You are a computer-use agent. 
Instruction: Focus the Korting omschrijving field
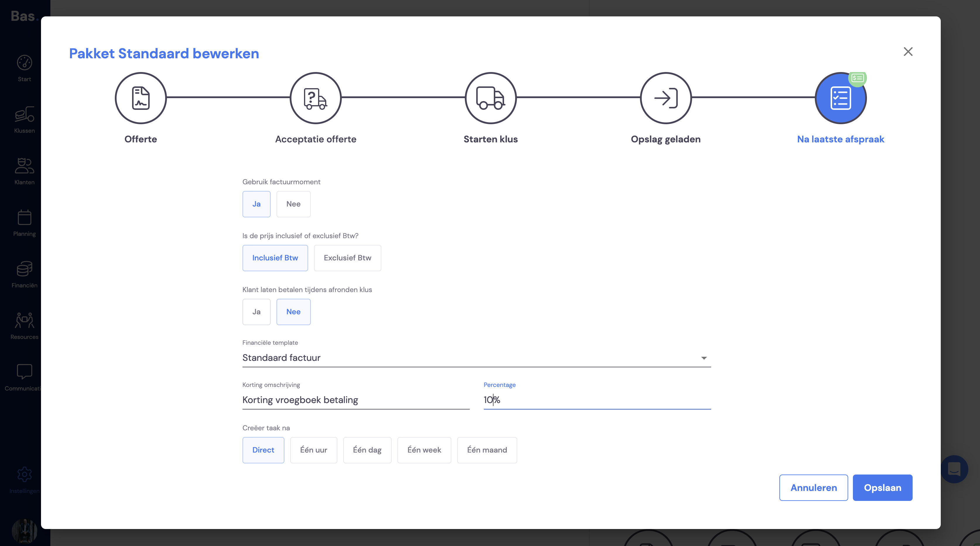pyautogui.click(x=356, y=400)
